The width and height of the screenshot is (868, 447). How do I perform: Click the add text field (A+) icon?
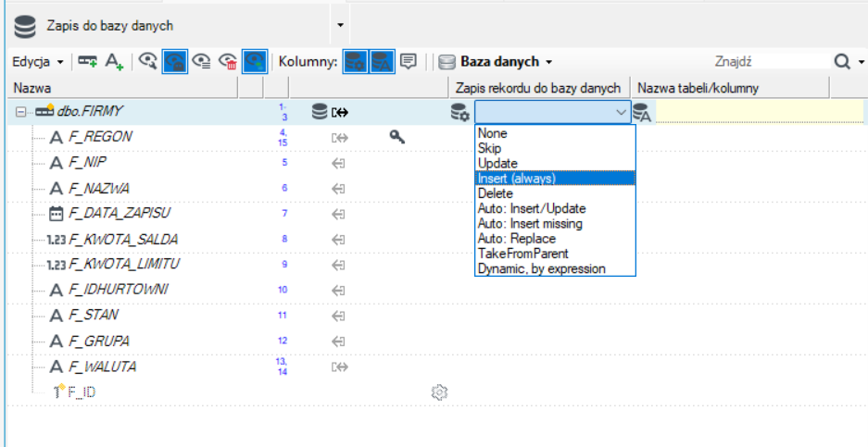click(x=114, y=61)
